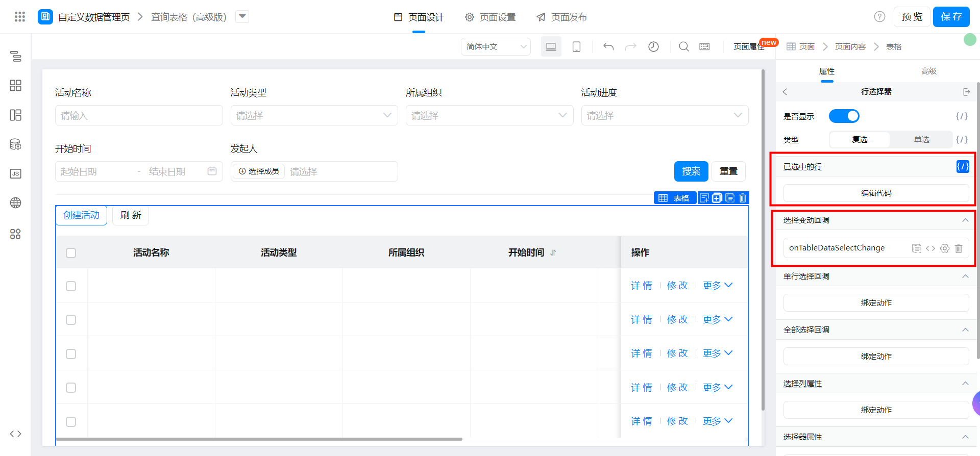
Task: Delete the selected table via trash icon
Action: pos(743,198)
